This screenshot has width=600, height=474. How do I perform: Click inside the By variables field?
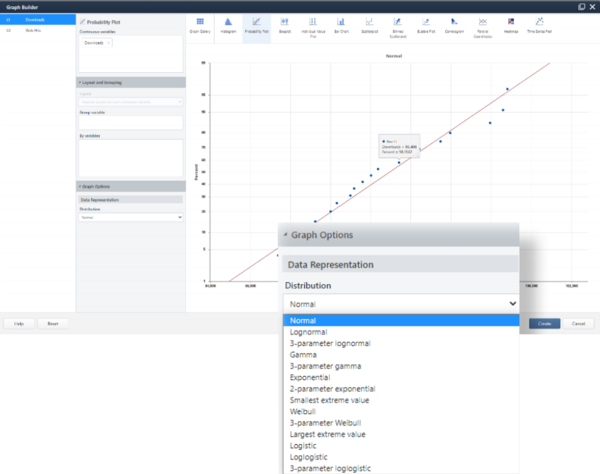point(131,158)
